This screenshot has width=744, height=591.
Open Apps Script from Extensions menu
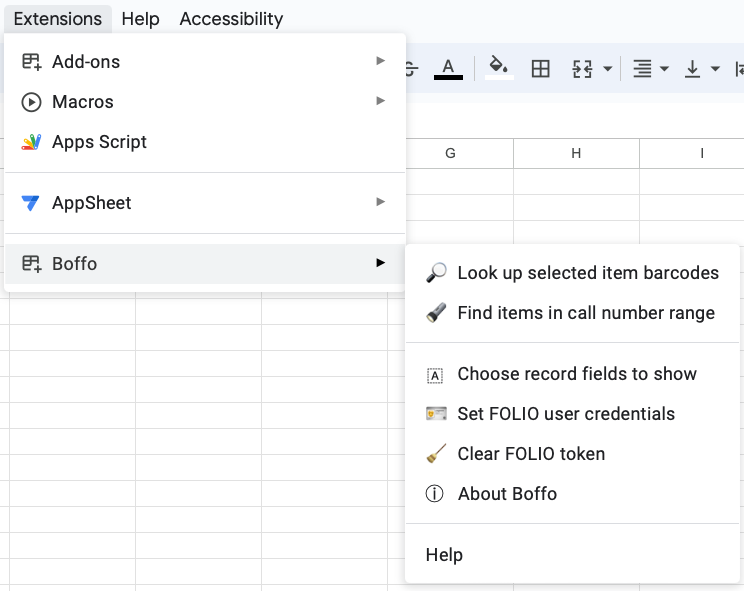[x=205, y=142]
